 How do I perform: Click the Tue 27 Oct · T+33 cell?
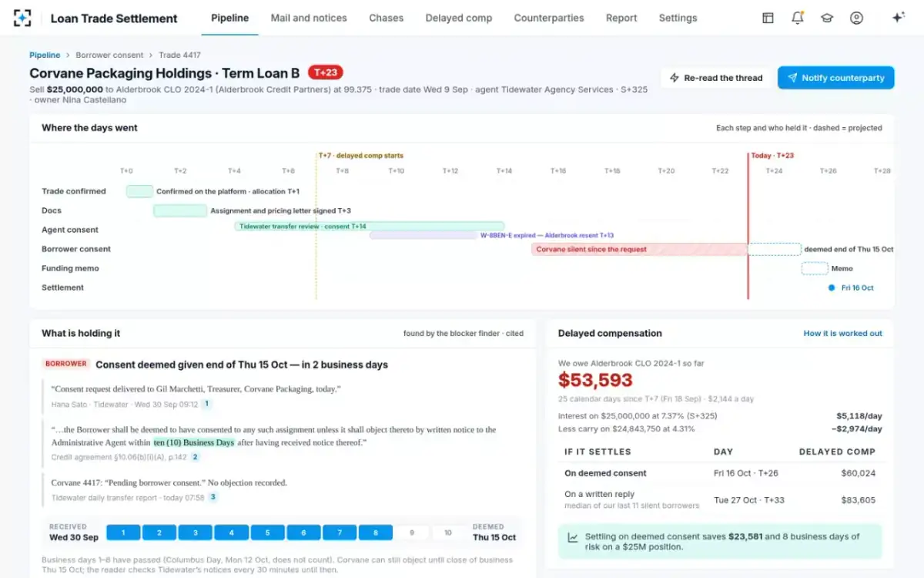tap(749, 499)
